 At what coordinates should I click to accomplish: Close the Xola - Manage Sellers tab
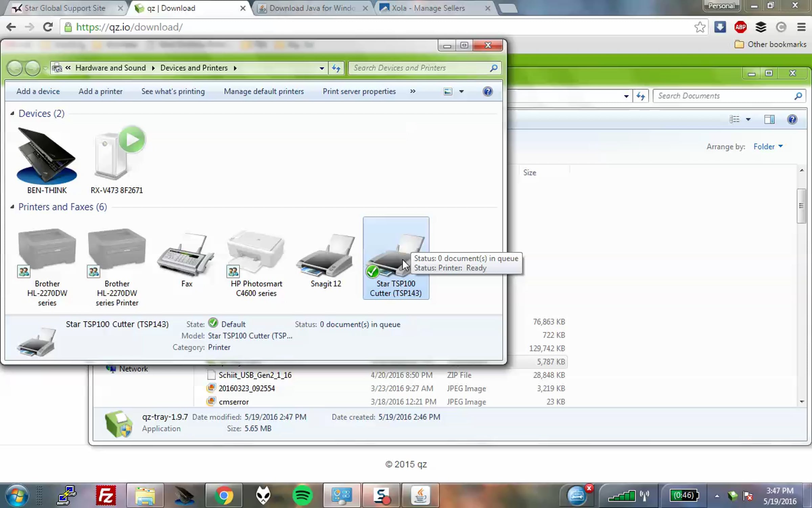point(488,8)
